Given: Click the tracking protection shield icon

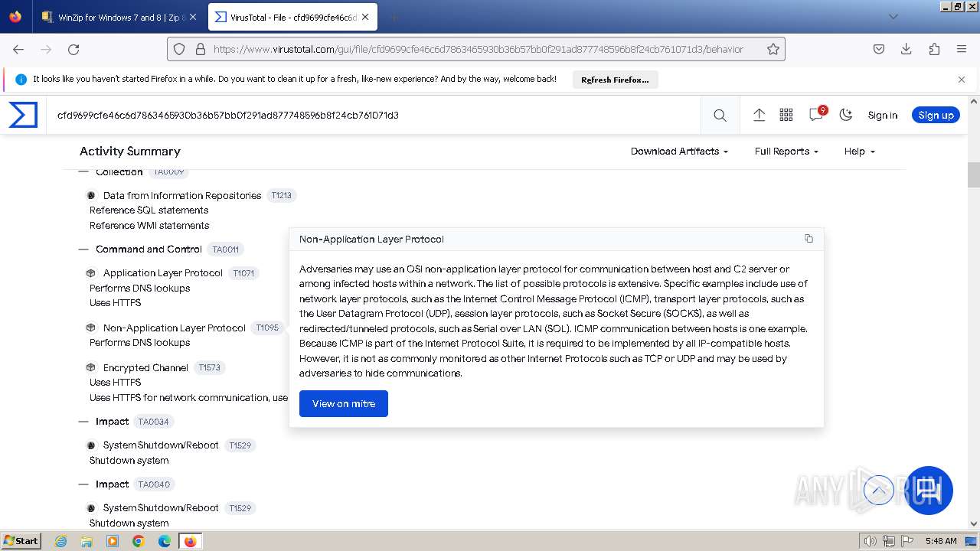Looking at the screenshot, I should 179,49.
